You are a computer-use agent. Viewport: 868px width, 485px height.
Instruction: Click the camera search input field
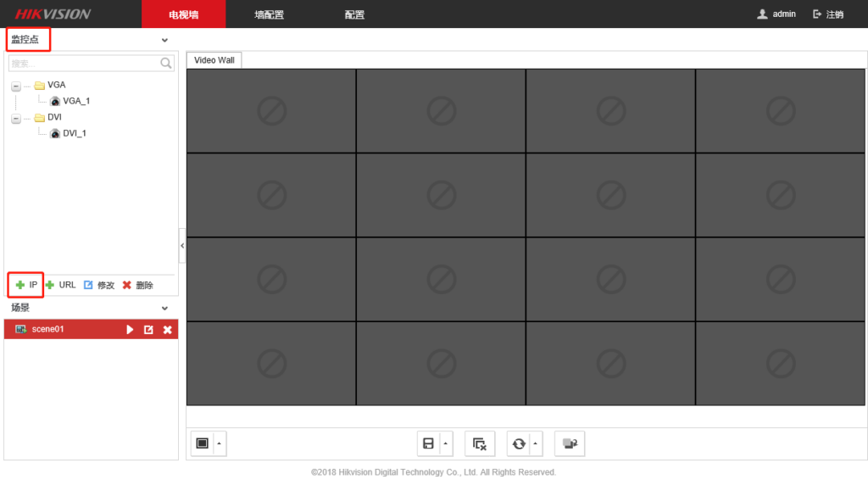click(x=83, y=64)
